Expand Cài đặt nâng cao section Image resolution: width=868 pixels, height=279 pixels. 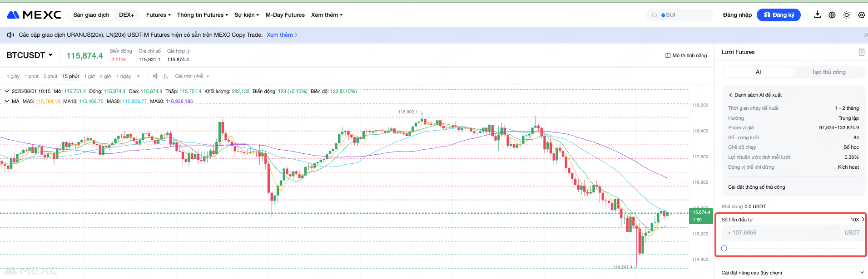[862, 273]
